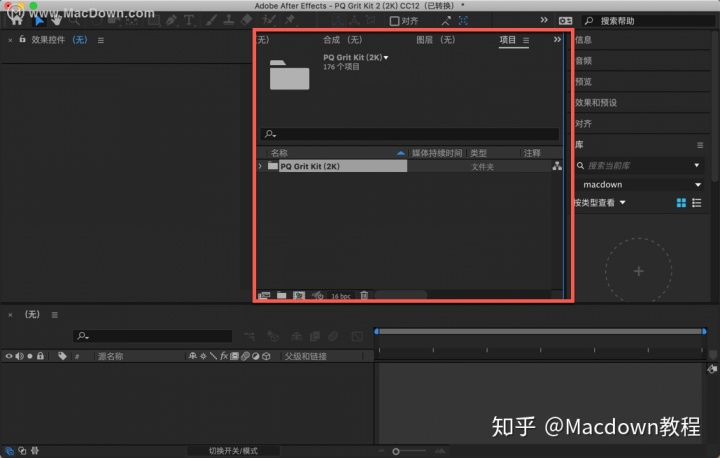This screenshot has height=458, width=720.
Task: Toggle the effect fx column switch
Action: (x=224, y=356)
